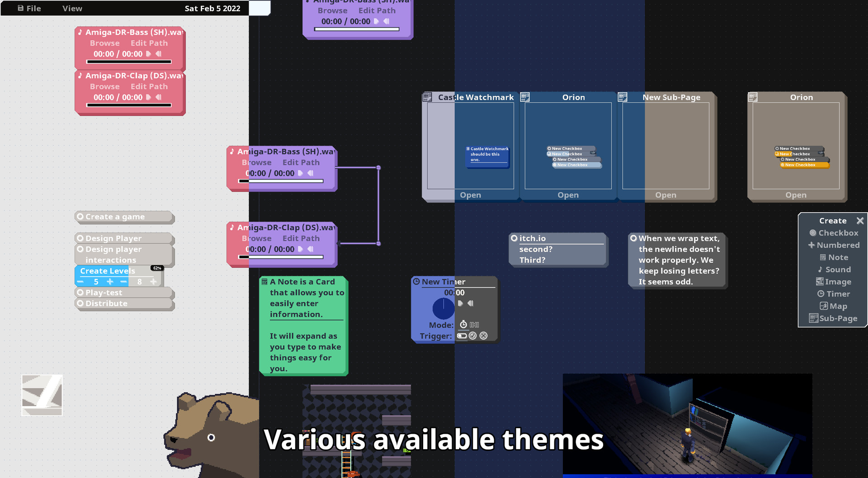Viewport: 868px width, 478px height.
Task: Enable the Trigger toggle on New Timer
Action: tap(462, 336)
